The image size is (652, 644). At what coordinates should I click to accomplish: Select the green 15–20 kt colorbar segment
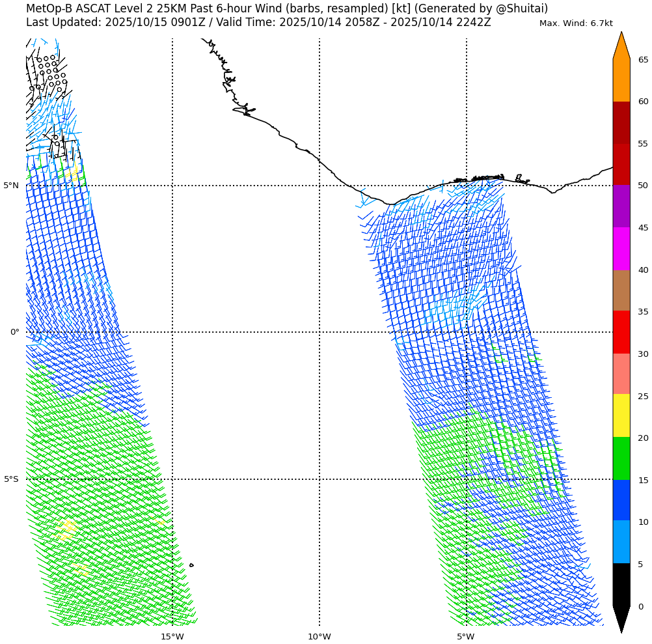[621, 458]
